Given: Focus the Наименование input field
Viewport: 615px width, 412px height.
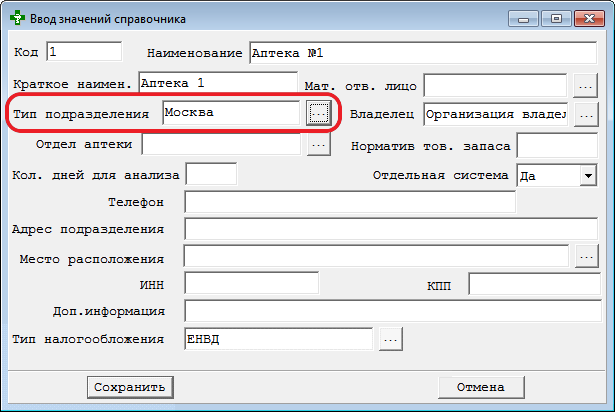Looking at the screenshot, I should point(423,53).
